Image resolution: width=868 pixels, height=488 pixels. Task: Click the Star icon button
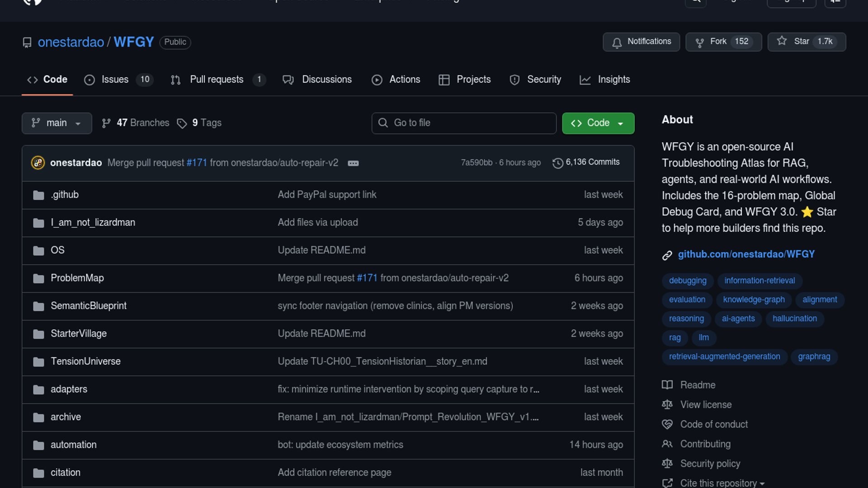[x=782, y=41]
